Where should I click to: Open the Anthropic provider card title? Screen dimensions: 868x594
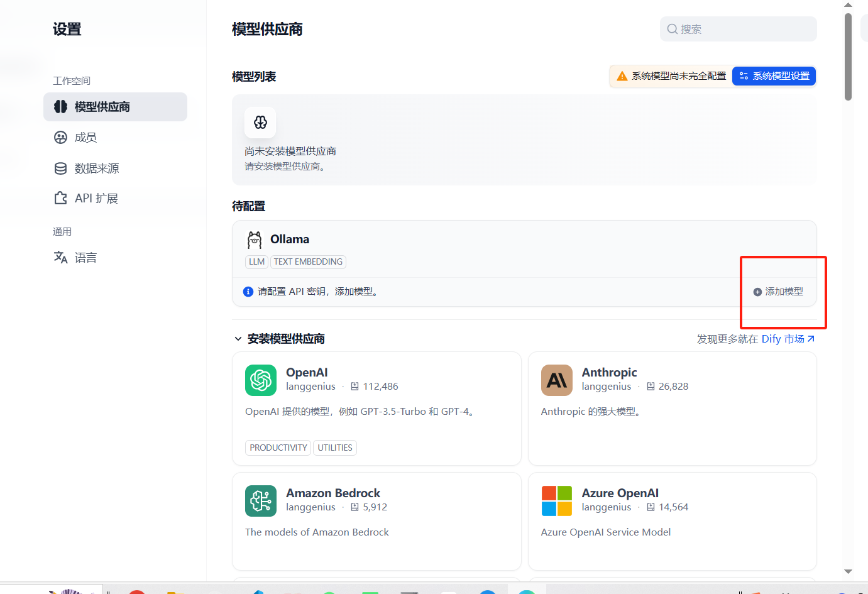click(609, 373)
